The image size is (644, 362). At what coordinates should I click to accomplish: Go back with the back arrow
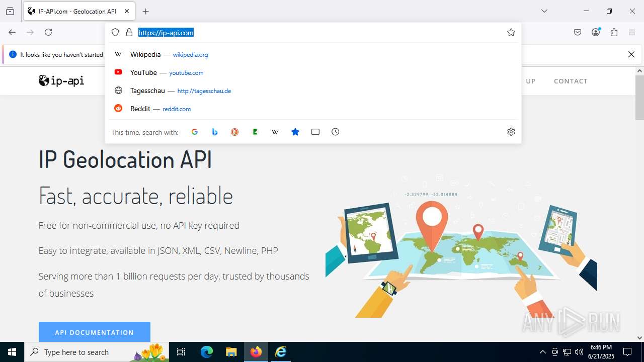coord(12,32)
